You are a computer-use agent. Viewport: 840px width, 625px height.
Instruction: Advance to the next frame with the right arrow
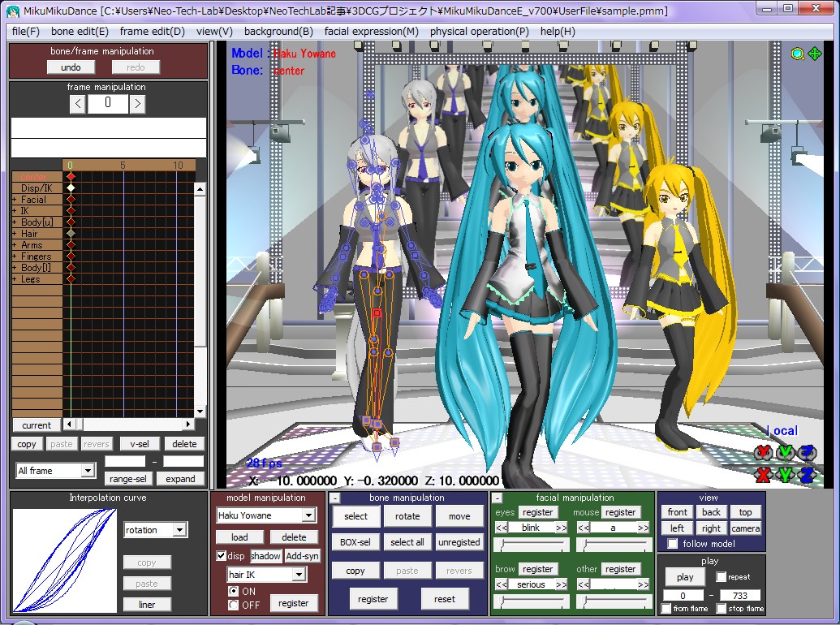coord(138,103)
